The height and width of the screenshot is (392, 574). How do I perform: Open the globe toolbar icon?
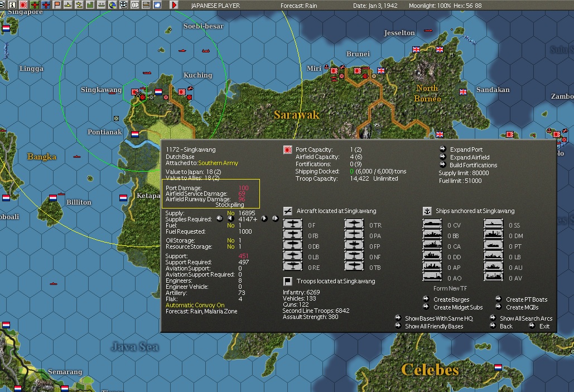pyautogui.click(x=112, y=5)
